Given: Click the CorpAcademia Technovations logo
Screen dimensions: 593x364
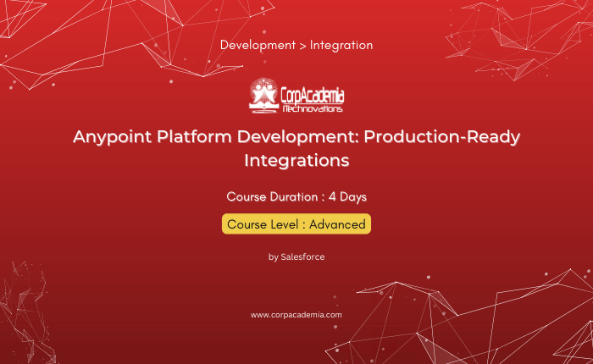Looking at the screenshot, I should (x=296, y=96).
